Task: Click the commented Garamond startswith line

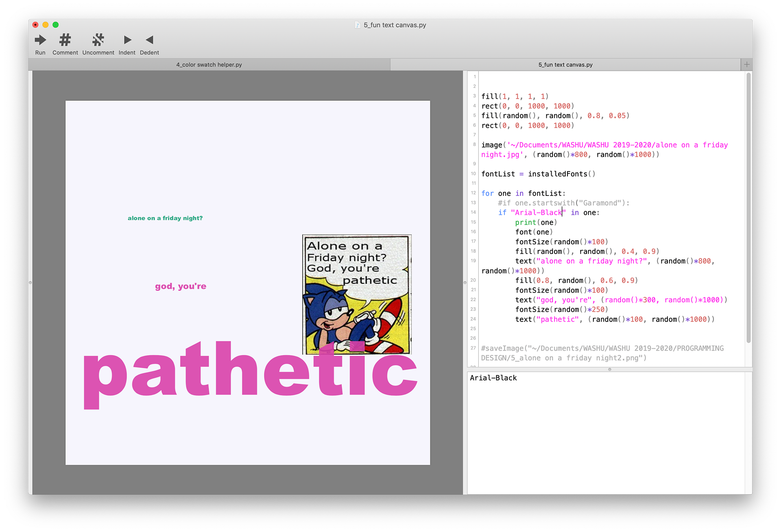Action: 563,203
